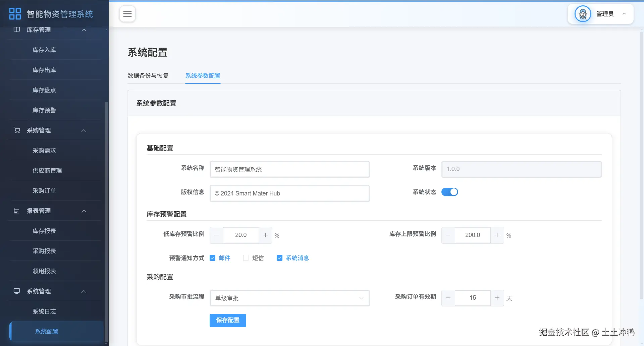
Task: Open 系统日志 in sidebar
Action: coord(44,311)
